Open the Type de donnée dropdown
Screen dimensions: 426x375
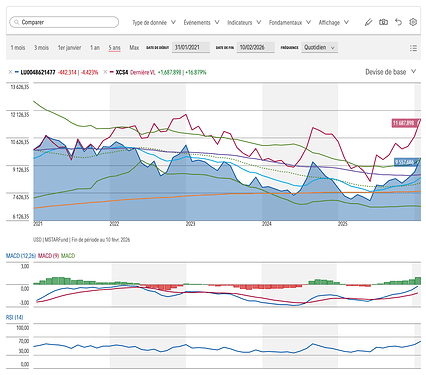(x=154, y=22)
